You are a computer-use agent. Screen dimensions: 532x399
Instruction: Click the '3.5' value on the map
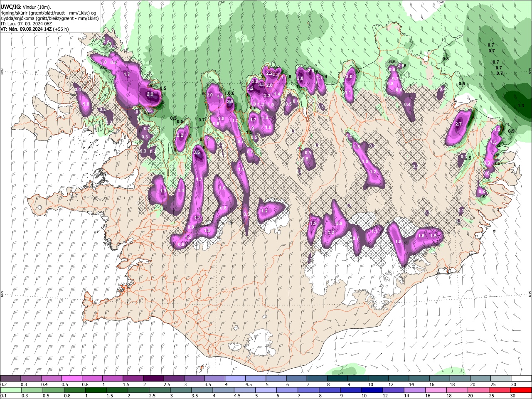(x=197, y=153)
